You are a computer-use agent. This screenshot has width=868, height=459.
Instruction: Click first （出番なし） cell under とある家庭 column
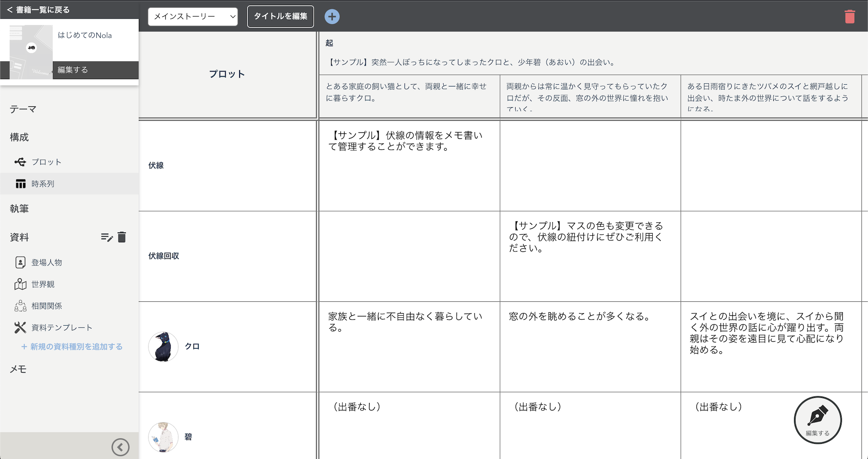coord(409,426)
